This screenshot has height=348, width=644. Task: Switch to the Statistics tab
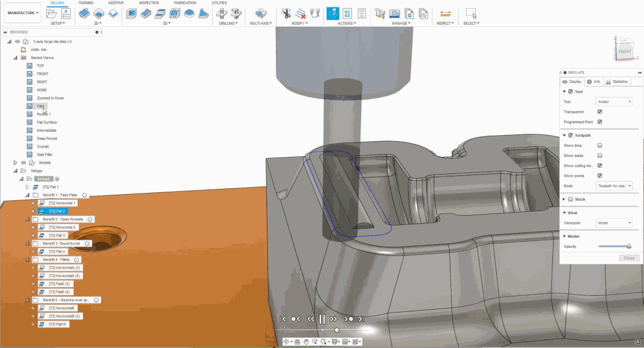pos(617,82)
